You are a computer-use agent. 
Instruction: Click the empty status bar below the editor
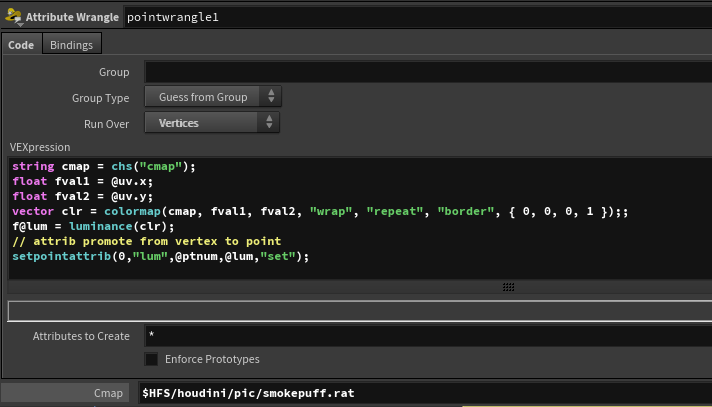355,311
